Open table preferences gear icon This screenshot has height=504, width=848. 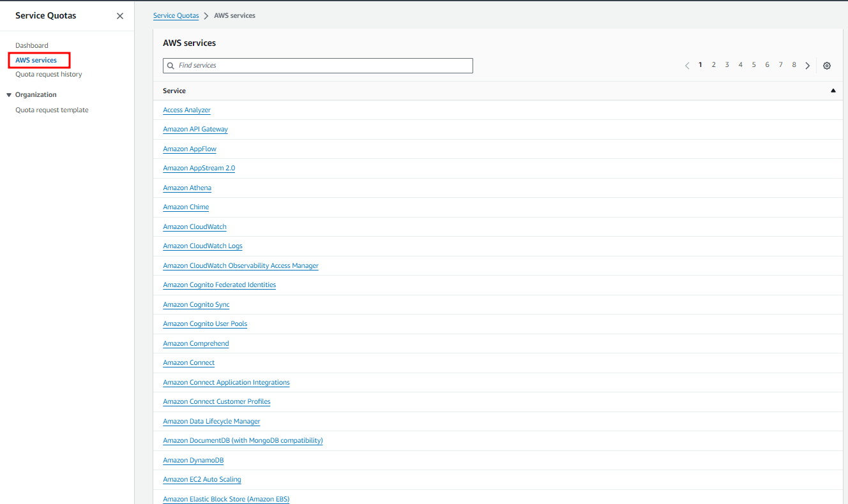[x=827, y=66]
